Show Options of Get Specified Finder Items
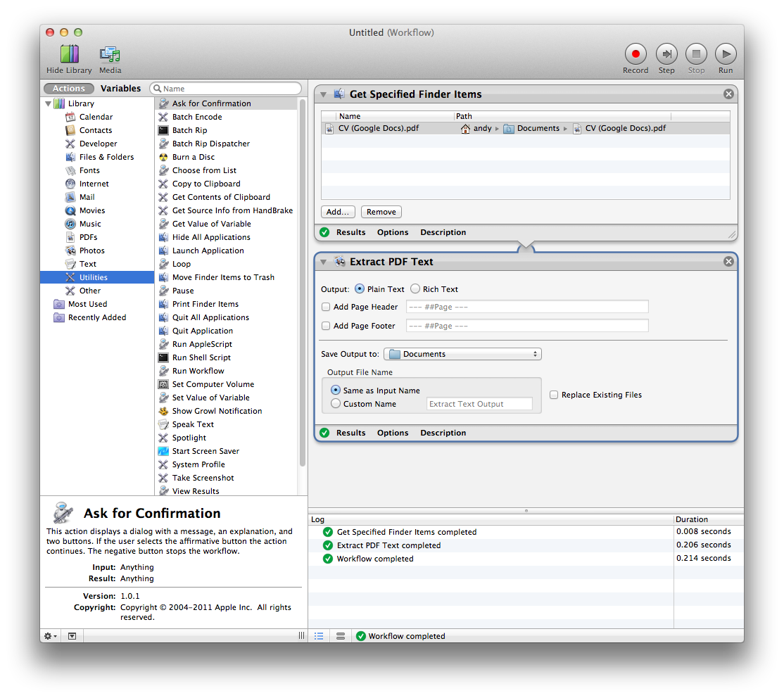The height and width of the screenshot is (698, 784). tap(393, 232)
